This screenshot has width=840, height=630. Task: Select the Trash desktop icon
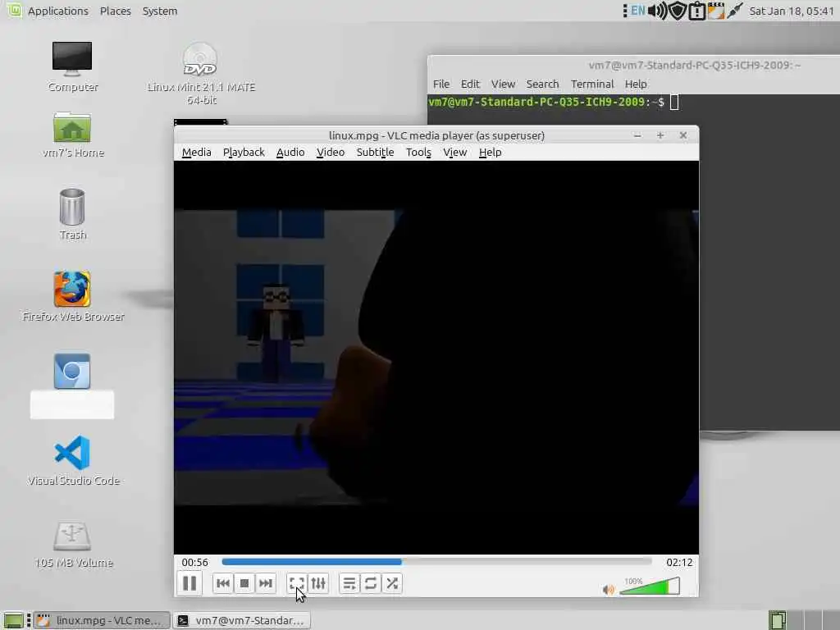[x=72, y=214]
